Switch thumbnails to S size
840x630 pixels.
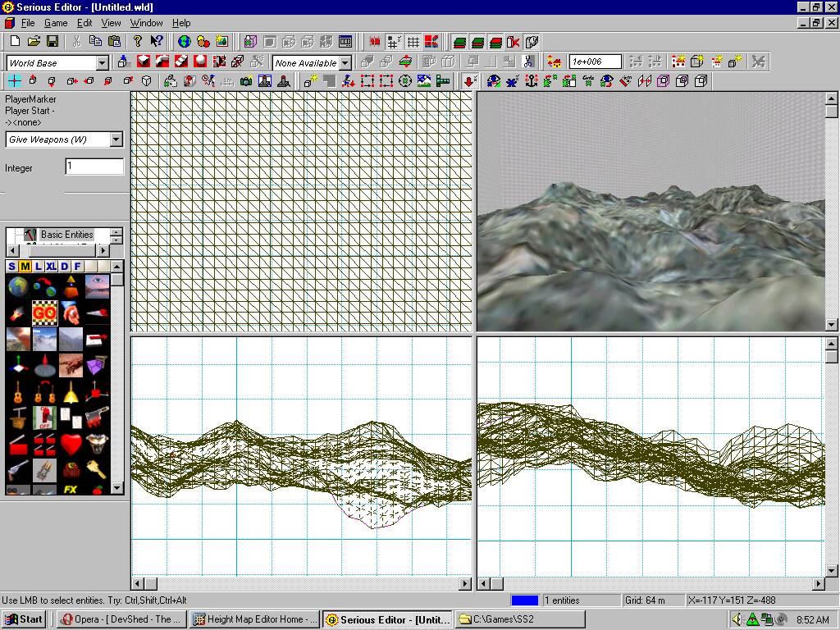[11, 267]
